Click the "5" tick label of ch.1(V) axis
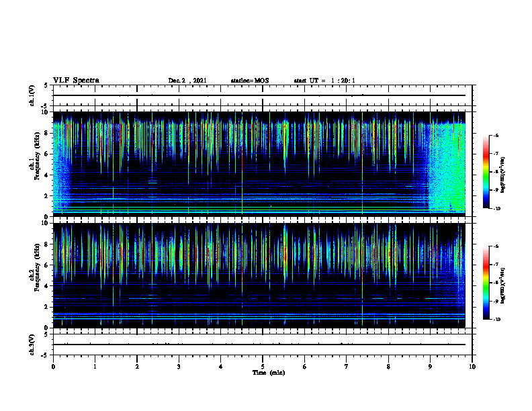The height and width of the screenshot is (411, 532). point(46,85)
